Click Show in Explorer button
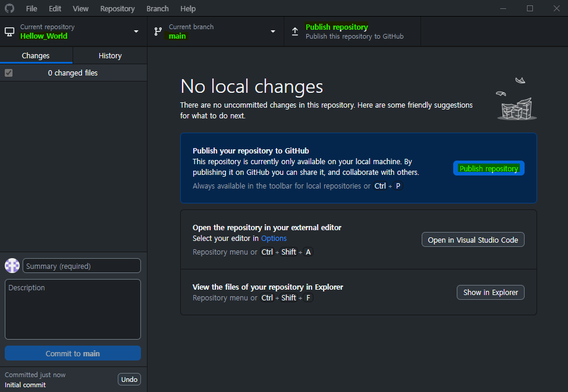The width and height of the screenshot is (568, 392). tap(491, 293)
